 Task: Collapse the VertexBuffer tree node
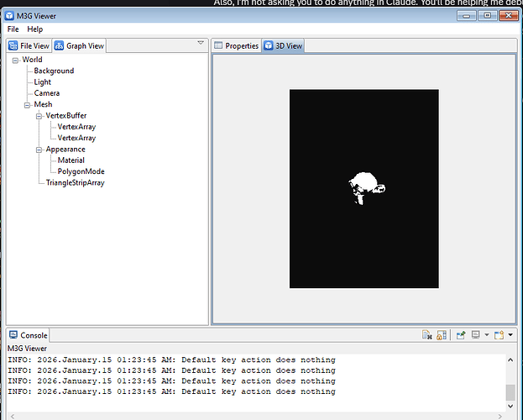coord(39,116)
